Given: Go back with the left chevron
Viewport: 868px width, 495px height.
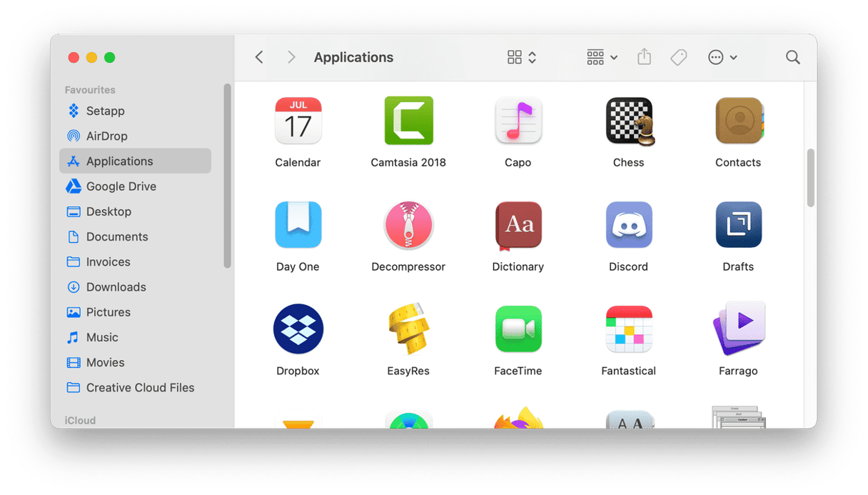Looking at the screenshot, I should pyautogui.click(x=259, y=57).
